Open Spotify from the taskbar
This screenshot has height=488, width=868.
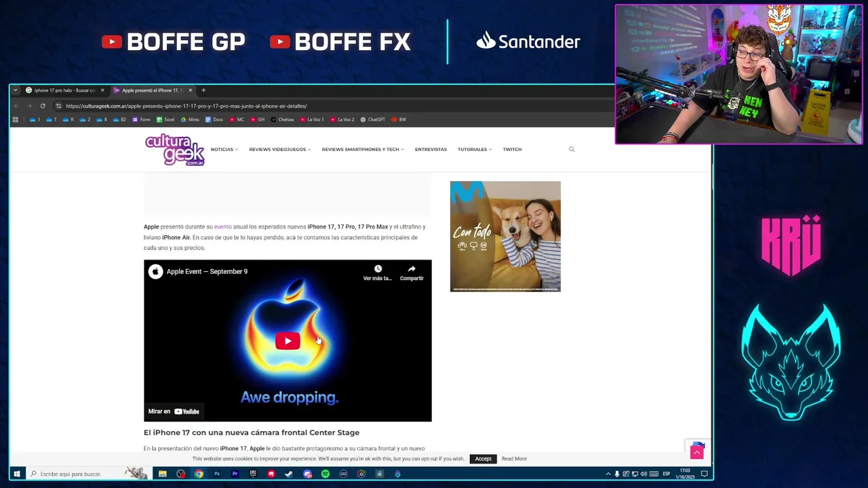(325, 474)
